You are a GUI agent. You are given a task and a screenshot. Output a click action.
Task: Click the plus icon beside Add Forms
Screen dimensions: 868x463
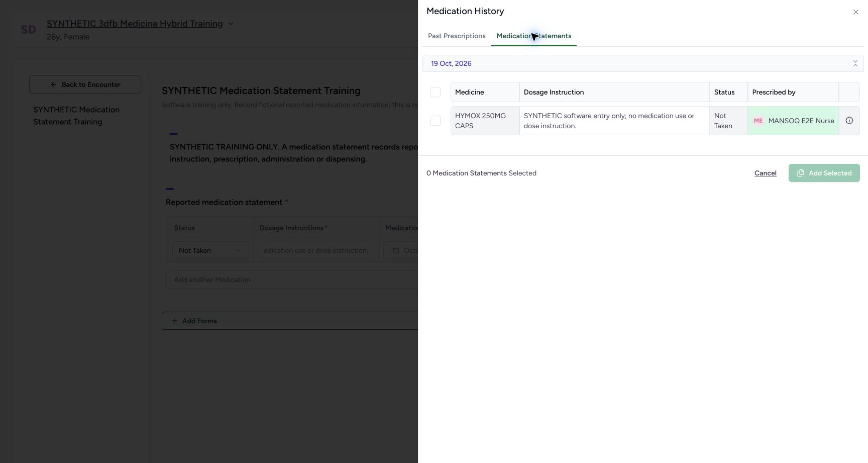[x=174, y=321]
